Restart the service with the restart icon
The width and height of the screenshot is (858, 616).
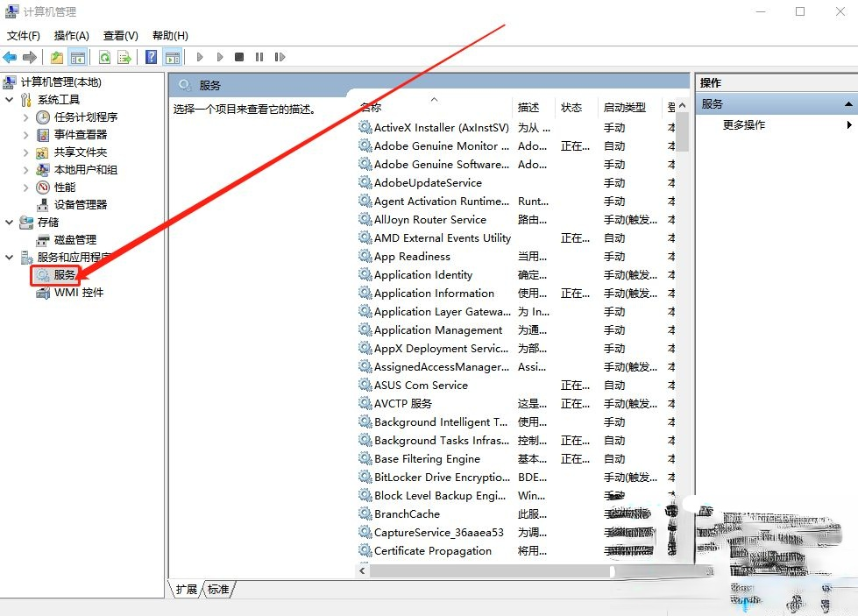[x=280, y=56]
